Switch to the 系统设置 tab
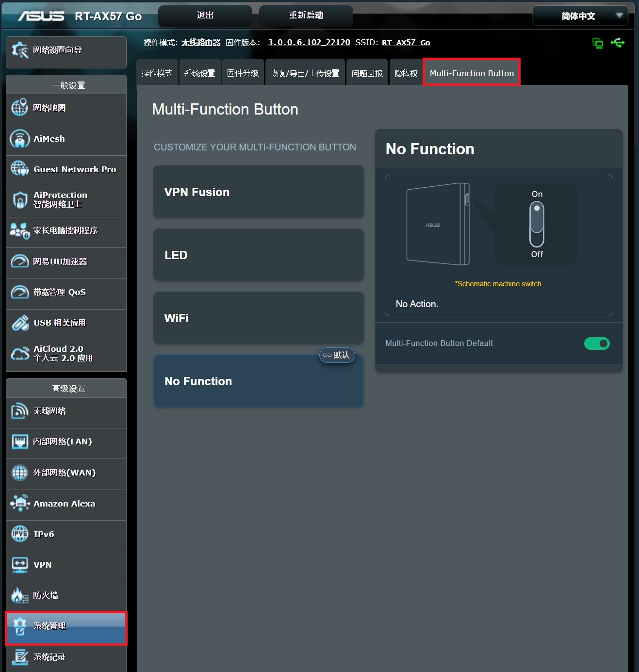The height and width of the screenshot is (672, 639). pyautogui.click(x=200, y=73)
